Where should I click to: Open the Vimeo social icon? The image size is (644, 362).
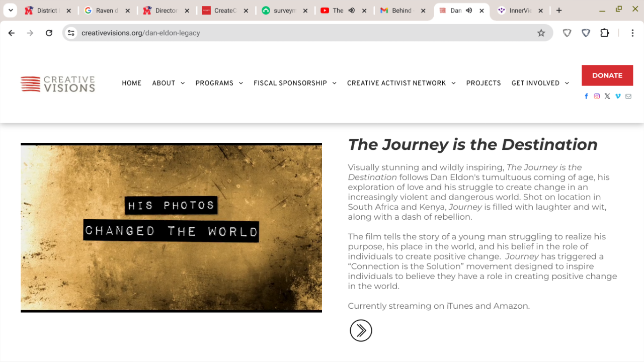coord(618,96)
